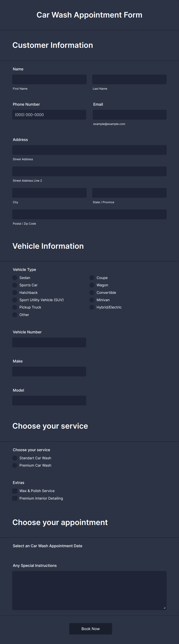The width and height of the screenshot is (179, 644).
Task: Click the Vehicle Type label
Action: (24, 270)
